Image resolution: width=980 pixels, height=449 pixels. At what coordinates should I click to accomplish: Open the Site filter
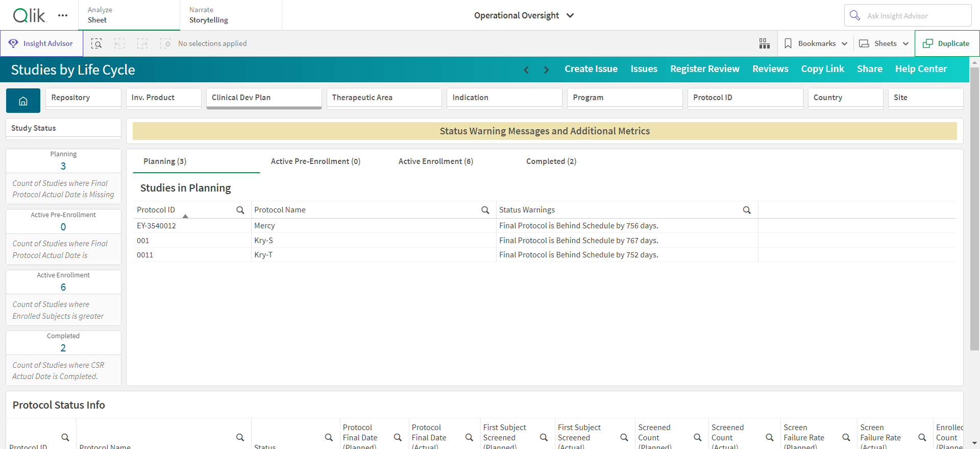pos(926,98)
